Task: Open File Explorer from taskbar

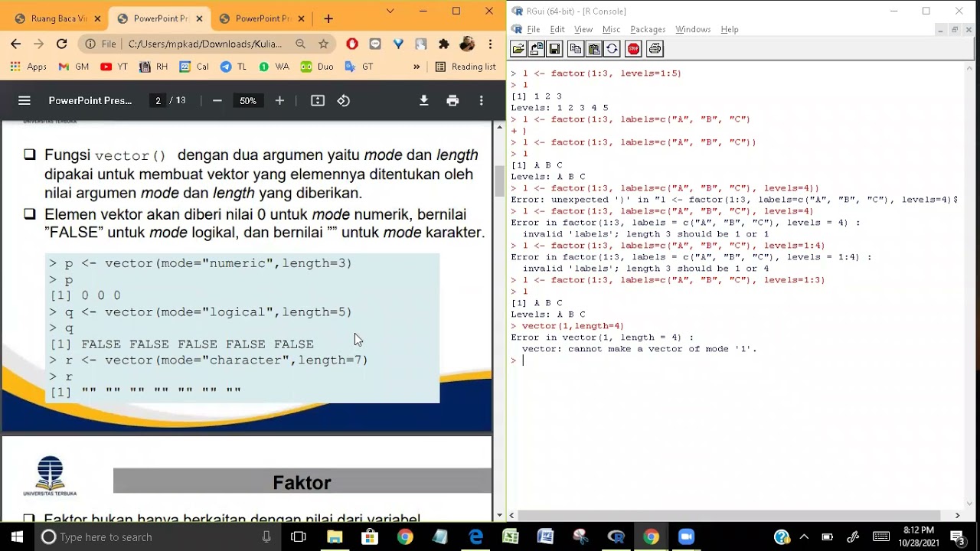Action: (x=335, y=536)
